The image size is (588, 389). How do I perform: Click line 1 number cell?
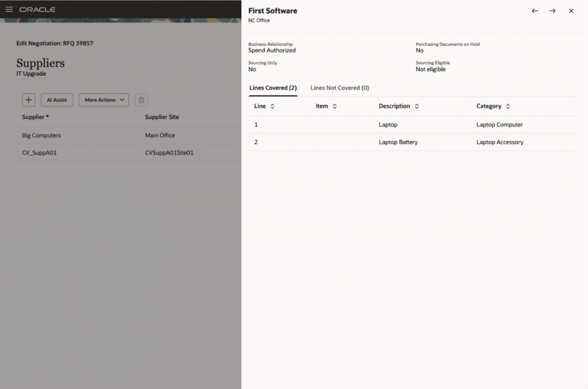point(256,125)
